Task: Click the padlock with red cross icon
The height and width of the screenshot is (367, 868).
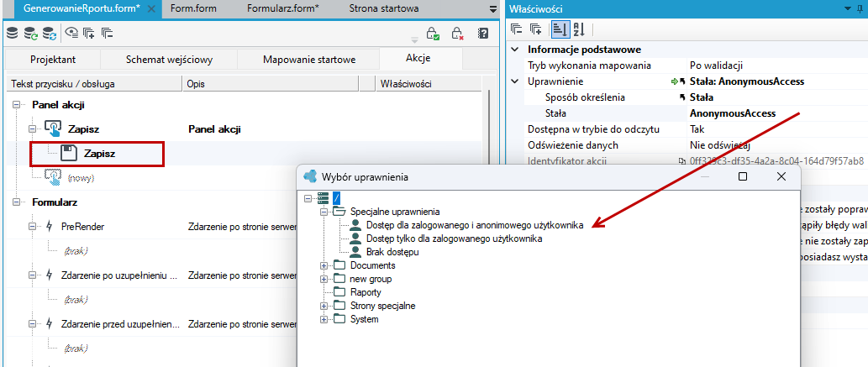Action: tap(457, 34)
